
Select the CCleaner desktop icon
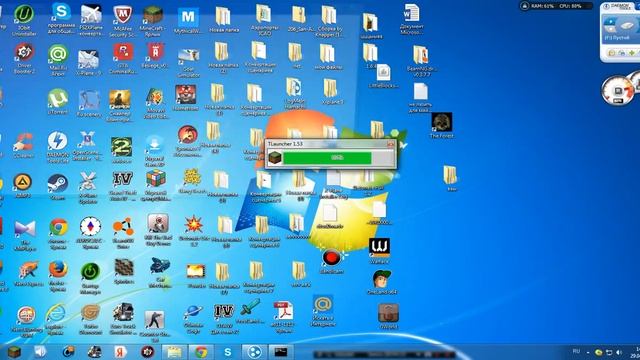click(x=23, y=142)
